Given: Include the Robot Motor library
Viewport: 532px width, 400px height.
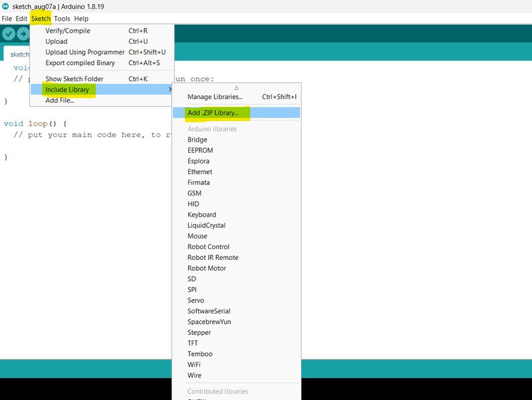Looking at the screenshot, I should [x=237, y=268].
